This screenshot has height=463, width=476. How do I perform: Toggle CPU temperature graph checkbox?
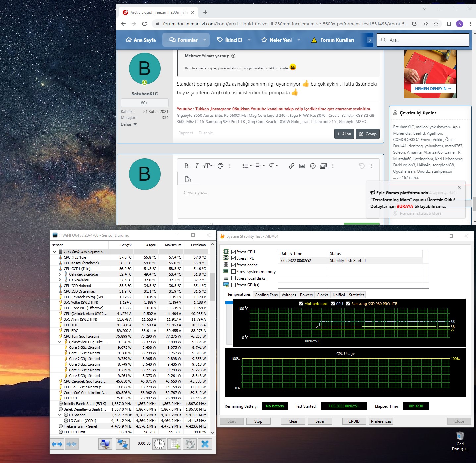point(333,304)
